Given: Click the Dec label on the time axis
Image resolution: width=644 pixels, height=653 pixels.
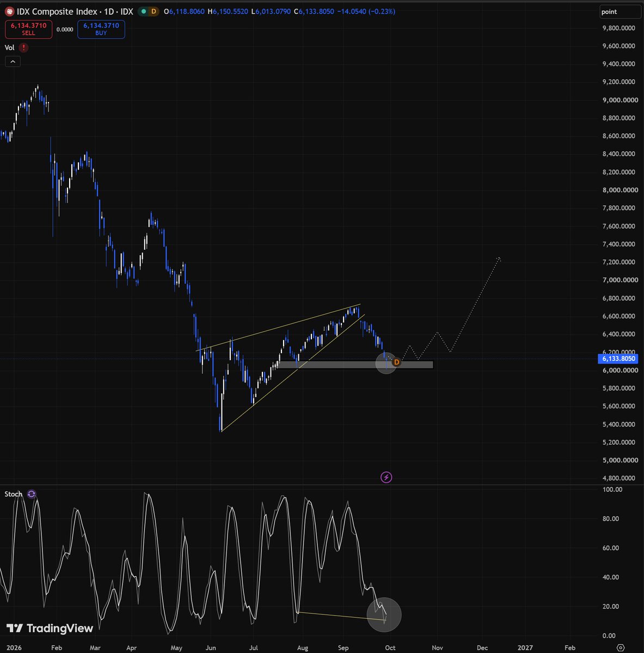Looking at the screenshot, I should pos(482,648).
